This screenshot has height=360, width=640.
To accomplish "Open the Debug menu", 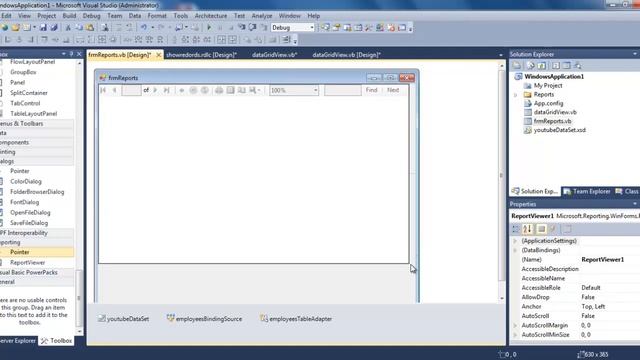I will pos(91,16).
